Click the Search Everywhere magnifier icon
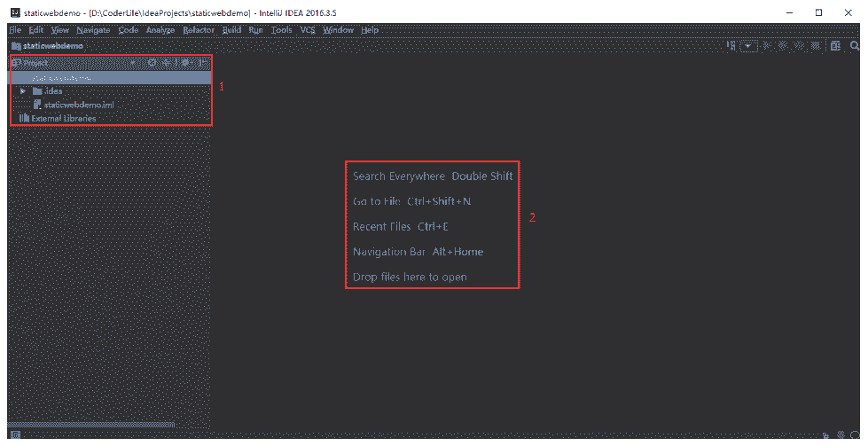Screen dimensions: 868x446 854,45
